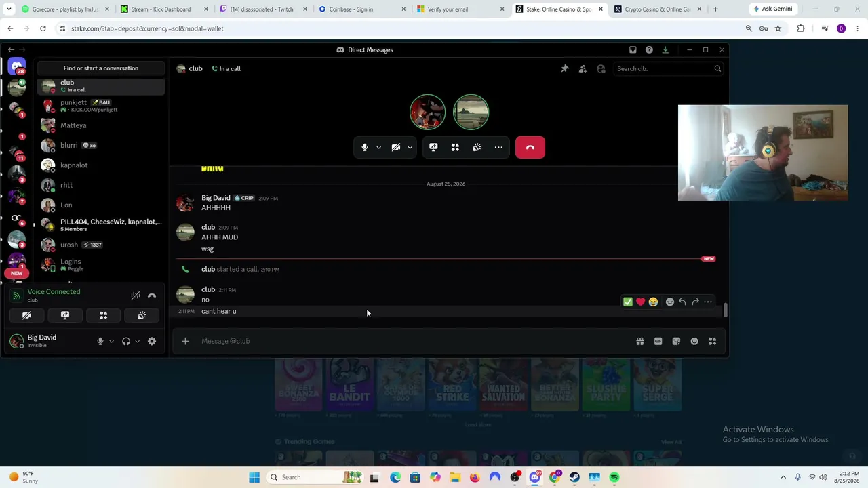Open pinned messages in Discord header
This screenshot has height=488, width=868.
(x=565, y=68)
